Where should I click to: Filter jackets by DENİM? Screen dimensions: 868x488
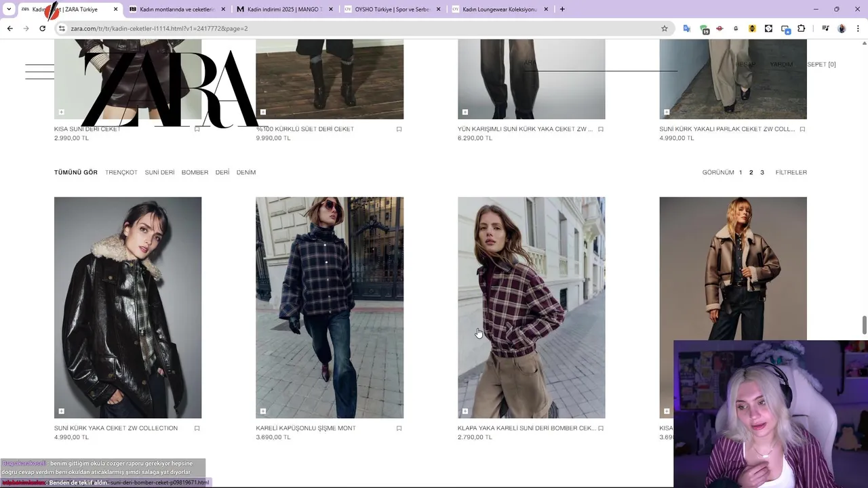[x=246, y=172]
